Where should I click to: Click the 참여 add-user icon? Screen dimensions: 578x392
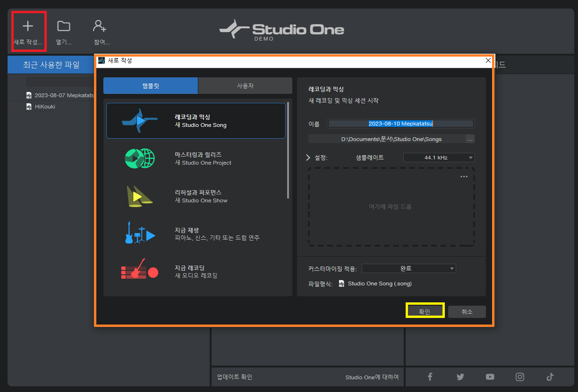coord(99,26)
